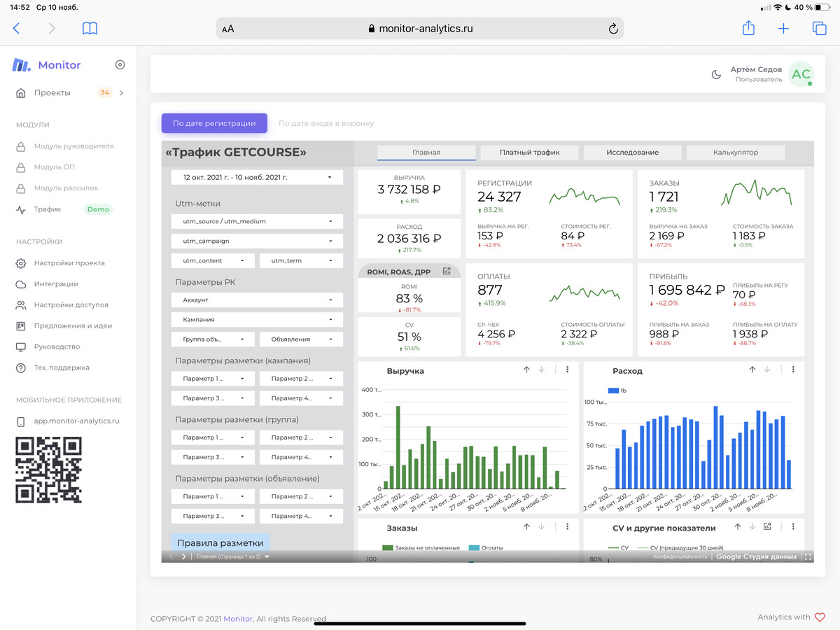Tap the Safari address bar
The height and width of the screenshot is (630, 840).
420,29
